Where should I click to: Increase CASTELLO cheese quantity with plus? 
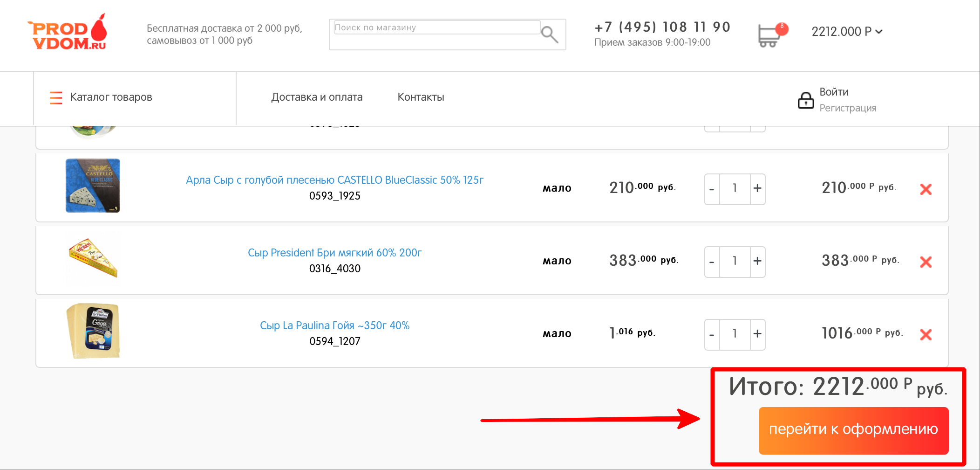coord(757,189)
